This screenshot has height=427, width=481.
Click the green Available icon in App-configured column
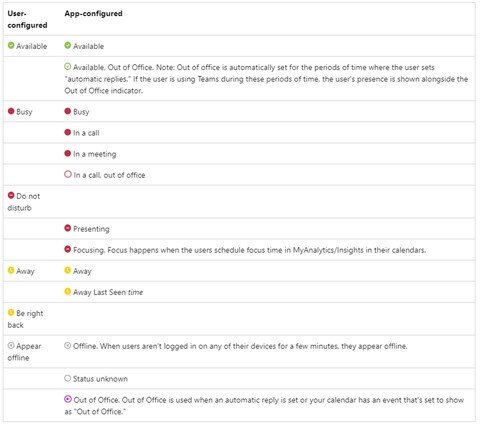click(68, 45)
